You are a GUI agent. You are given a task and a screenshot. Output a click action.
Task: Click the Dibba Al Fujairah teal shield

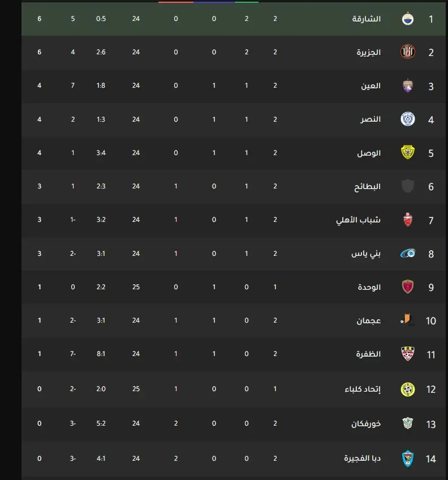pyautogui.click(x=408, y=458)
